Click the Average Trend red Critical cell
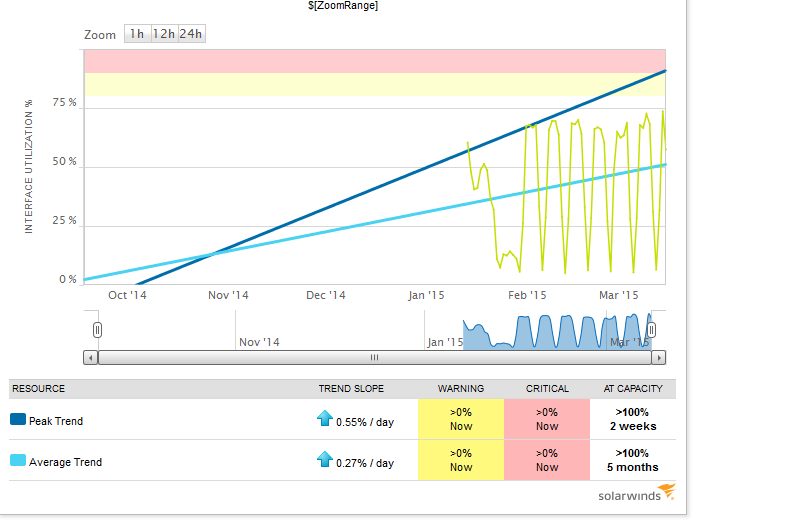Screen dimensions: 790x524 pyautogui.click(x=547, y=460)
